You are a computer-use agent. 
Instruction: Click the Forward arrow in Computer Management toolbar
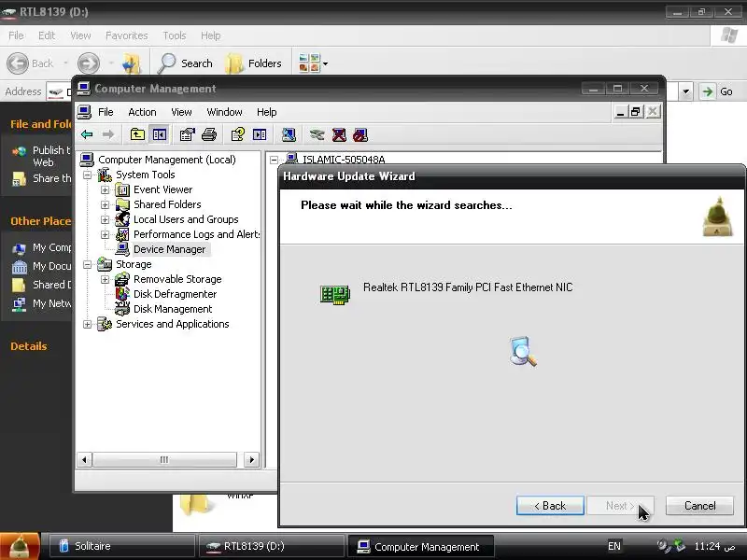(108, 134)
